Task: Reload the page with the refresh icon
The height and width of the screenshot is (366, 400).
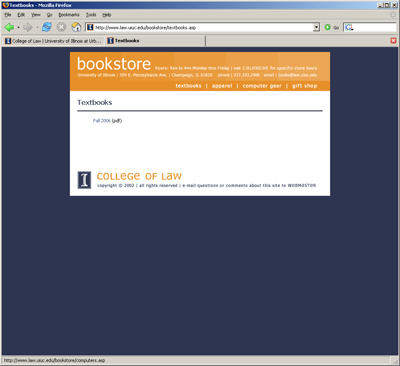Action: (x=46, y=27)
